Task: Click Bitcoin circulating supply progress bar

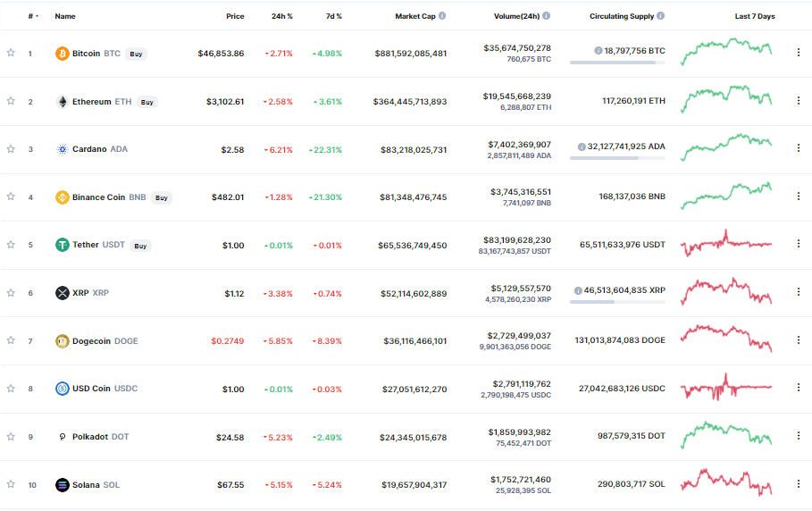Action: pyautogui.click(x=617, y=63)
